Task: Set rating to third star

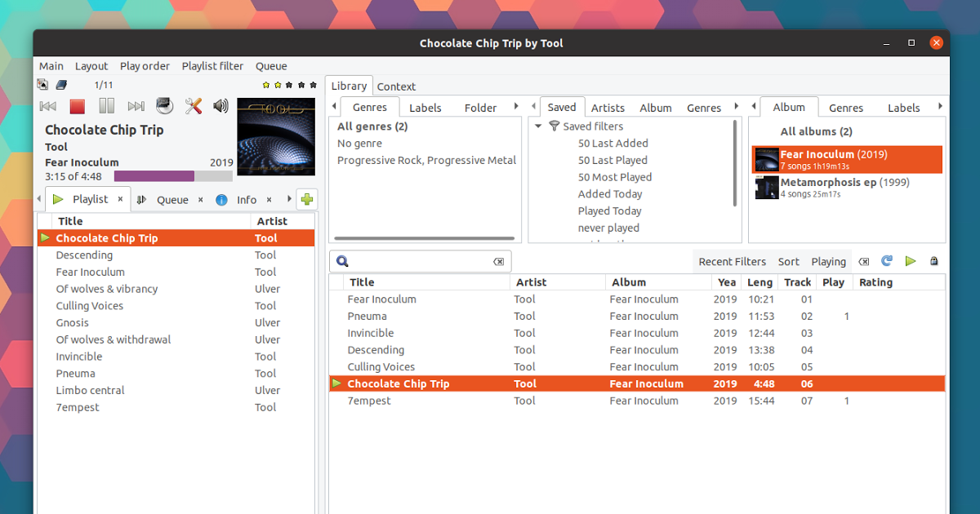Action: coord(290,85)
